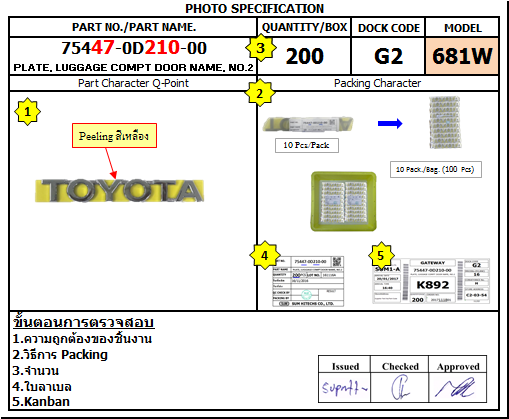Click the peach-colored 681W model cell
This screenshot has width=509, height=419.
(462, 56)
